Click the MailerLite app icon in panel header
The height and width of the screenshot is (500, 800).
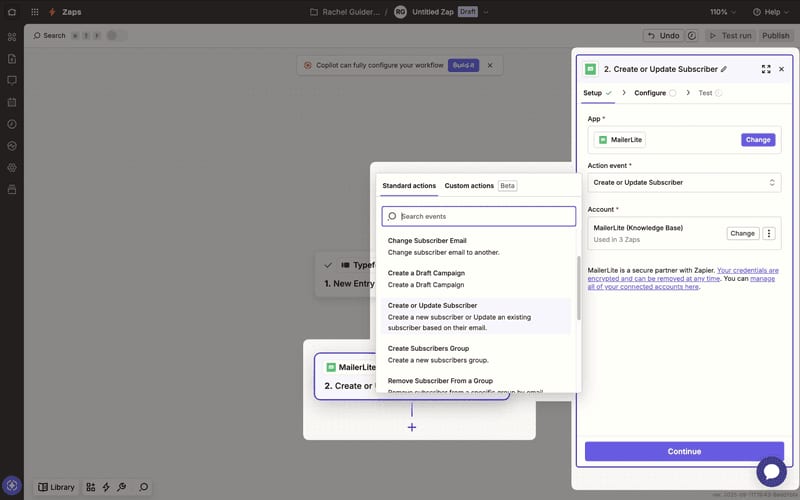(590, 69)
